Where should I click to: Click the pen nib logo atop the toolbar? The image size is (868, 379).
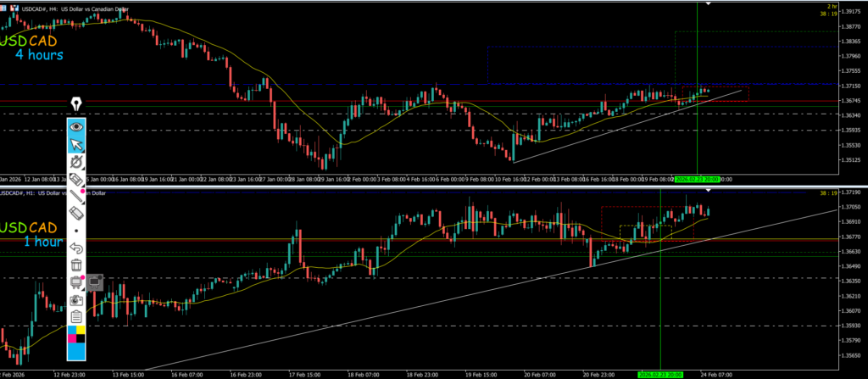tap(77, 104)
